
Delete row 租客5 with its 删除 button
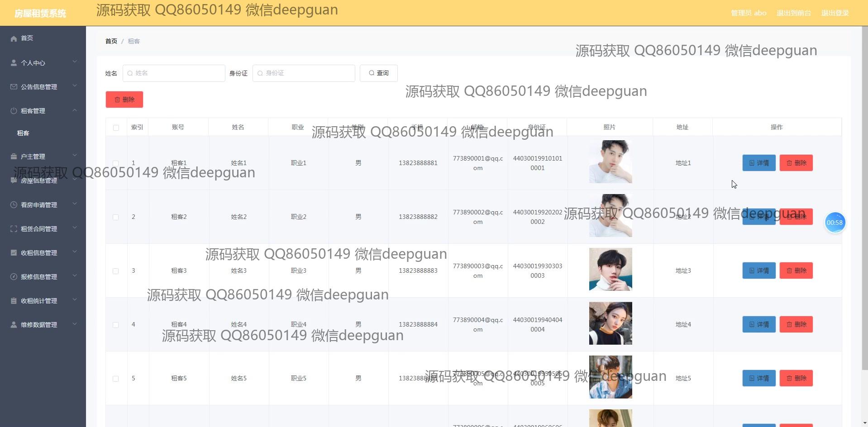click(x=796, y=378)
